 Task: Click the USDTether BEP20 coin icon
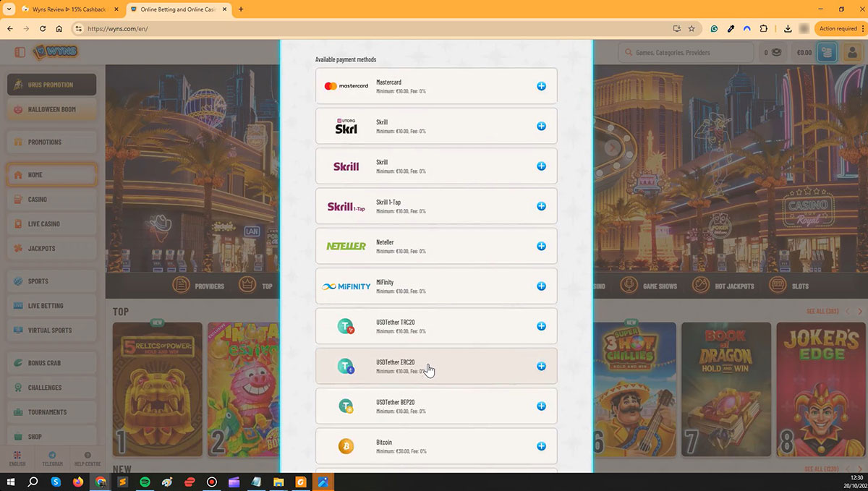coord(346,406)
